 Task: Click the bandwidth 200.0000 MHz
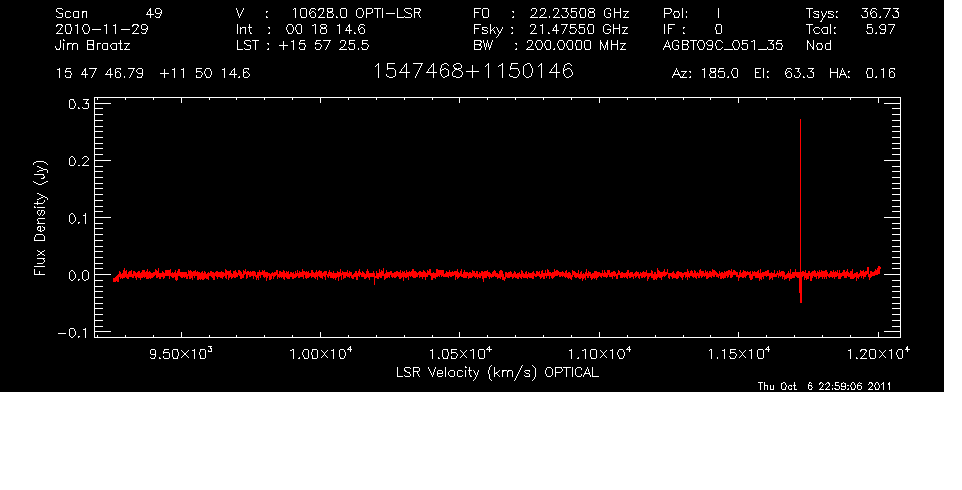pyautogui.click(x=575, y=45)
